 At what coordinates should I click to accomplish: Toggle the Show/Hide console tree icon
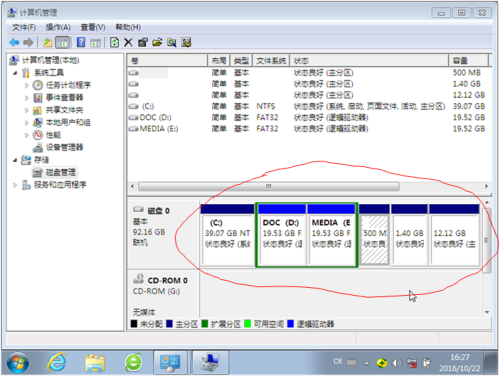point(63,42)
